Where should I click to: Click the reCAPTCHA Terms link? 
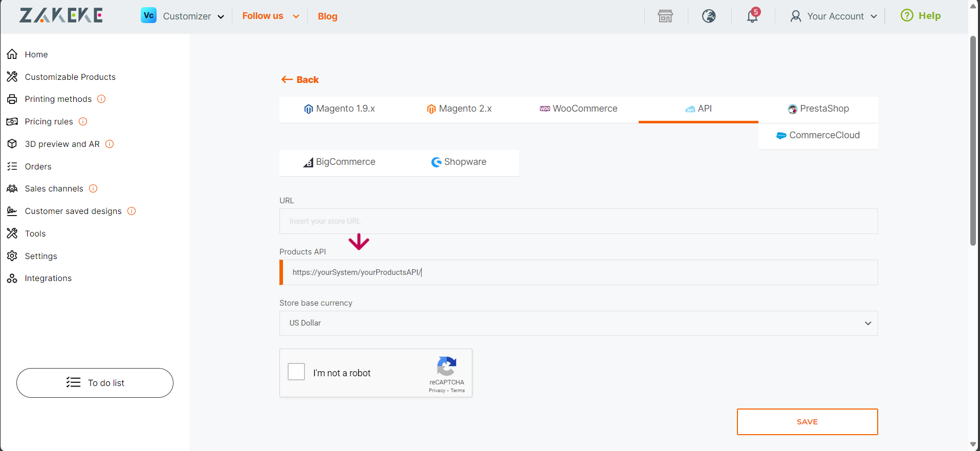(x=458, y=391)
